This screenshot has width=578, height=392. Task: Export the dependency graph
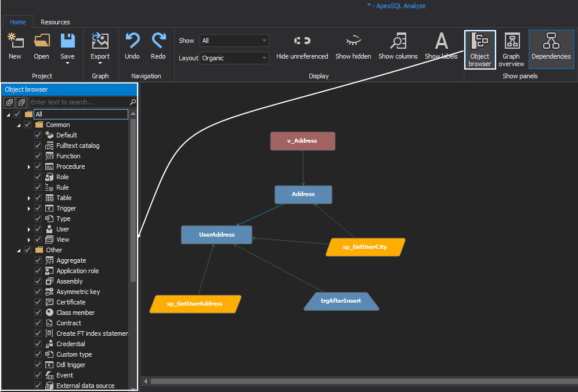tap(100, 46)
